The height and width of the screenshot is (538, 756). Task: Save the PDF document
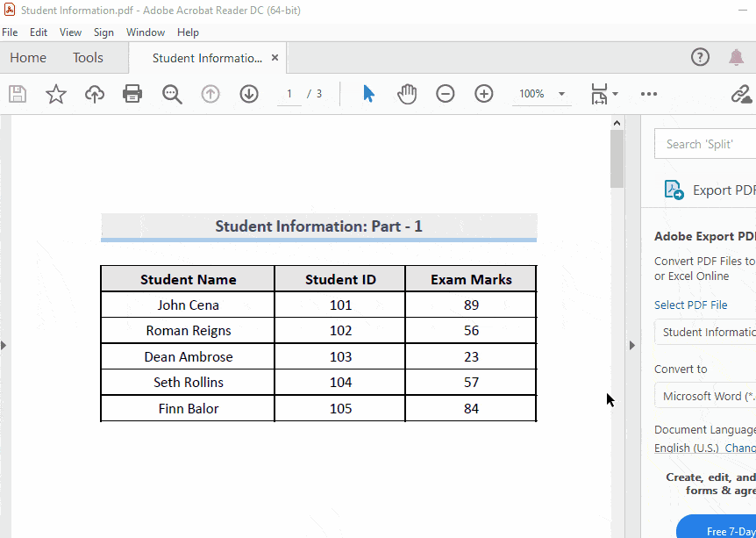coord(18,94)
